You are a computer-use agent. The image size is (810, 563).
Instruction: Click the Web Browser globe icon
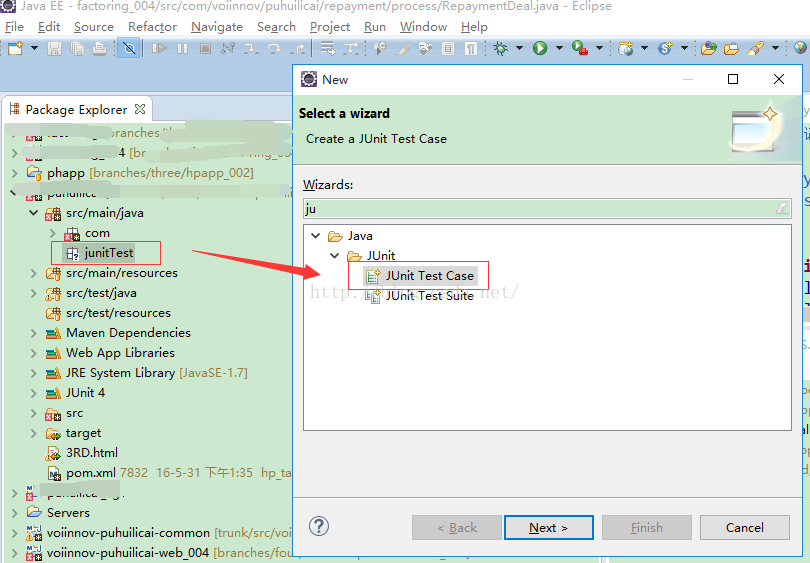coord(800,48)
